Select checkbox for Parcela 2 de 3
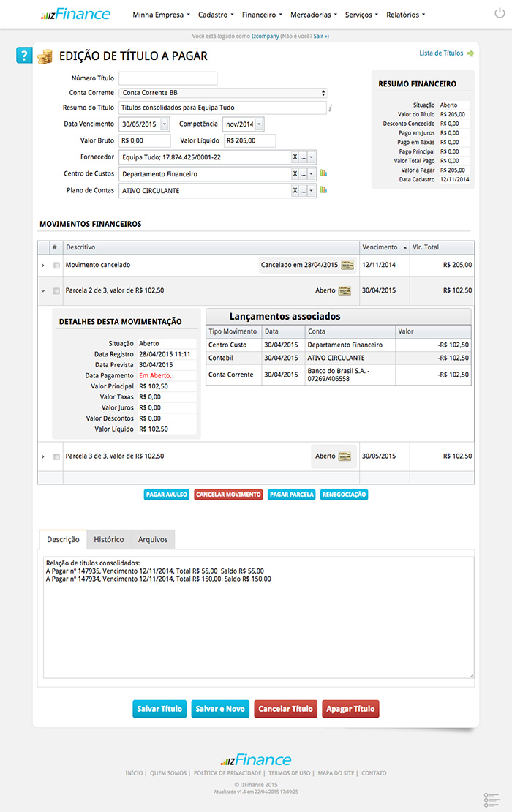This screenshot has width=512, height=812. pos(56,290)
